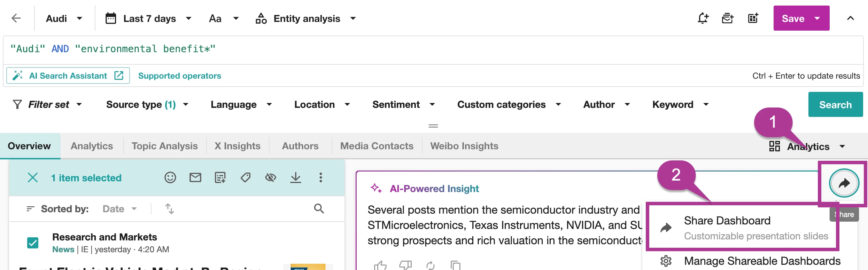
Task: Click the teal Search button
Action: 835,105
